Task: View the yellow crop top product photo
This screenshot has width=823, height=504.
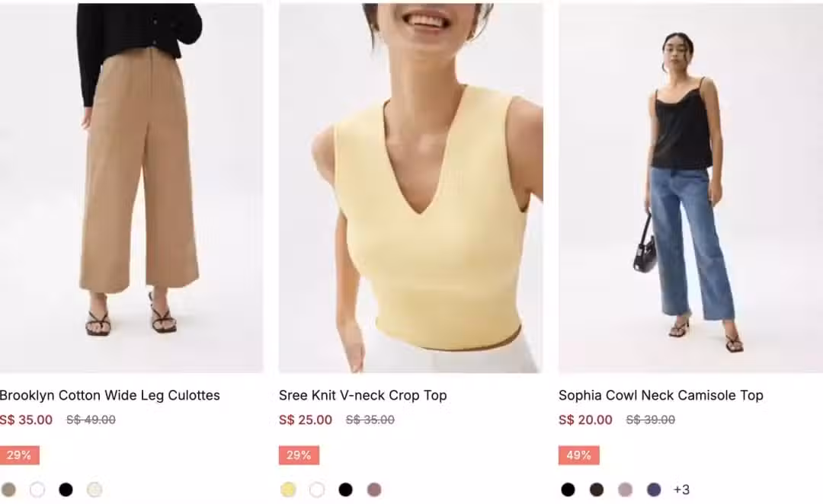Action: click(x=411, y=188)
